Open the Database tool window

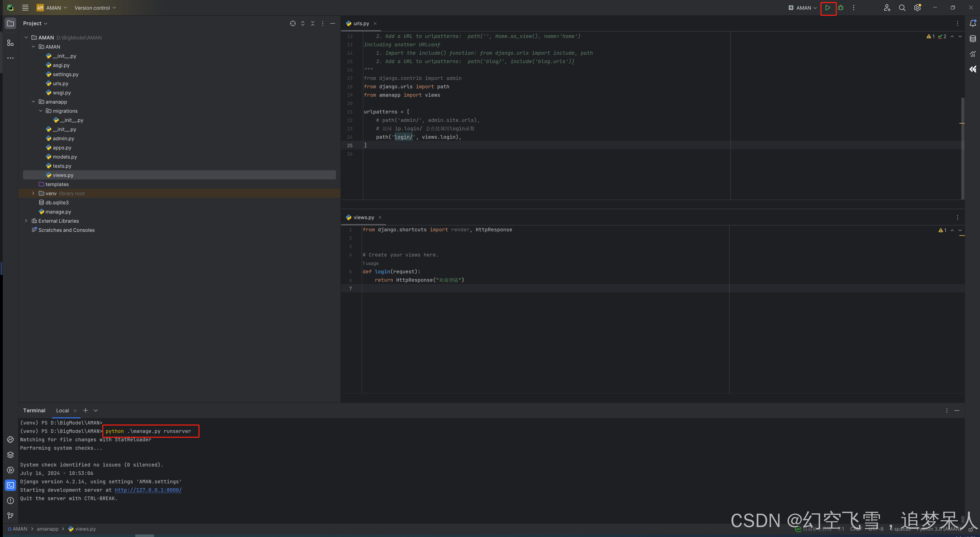coord(973,38)
